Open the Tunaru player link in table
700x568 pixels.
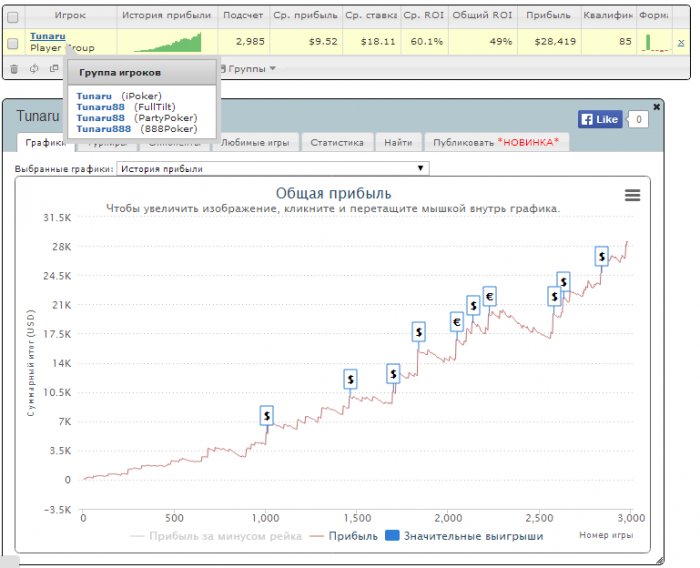pyautogui.click(x=48, y=36)
